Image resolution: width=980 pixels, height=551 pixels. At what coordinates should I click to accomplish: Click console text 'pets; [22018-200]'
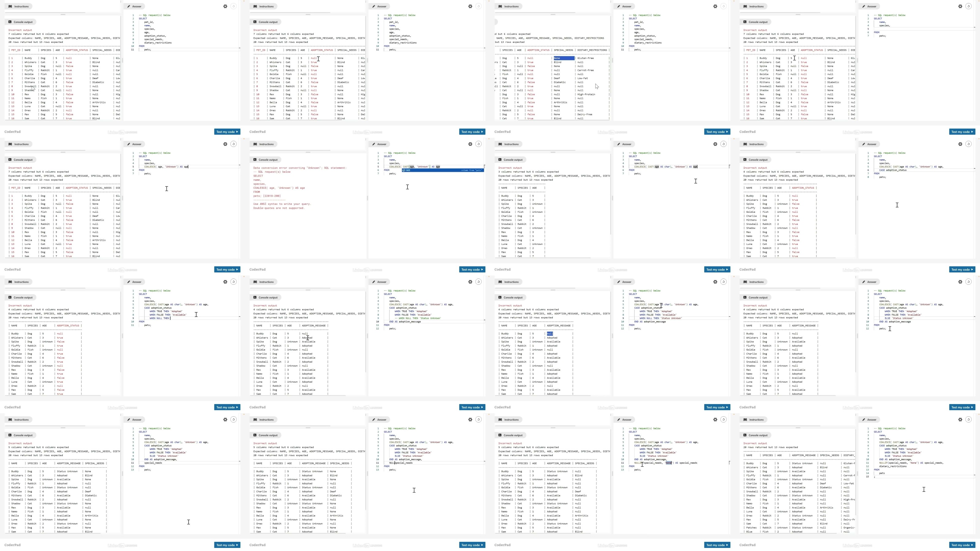[267, 196]
